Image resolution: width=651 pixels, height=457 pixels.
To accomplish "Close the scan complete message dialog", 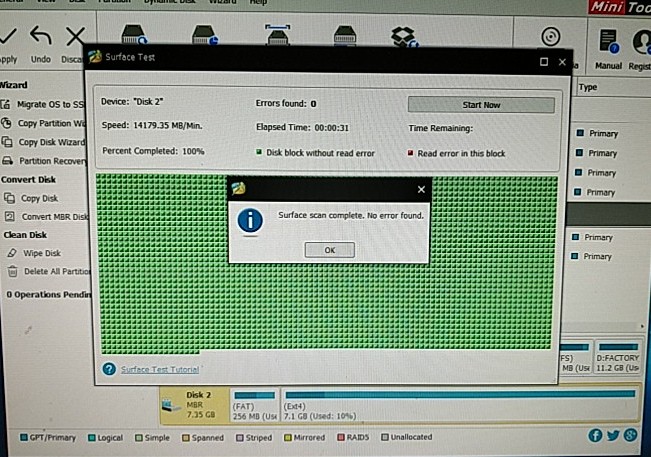I will tap(421, 189).
